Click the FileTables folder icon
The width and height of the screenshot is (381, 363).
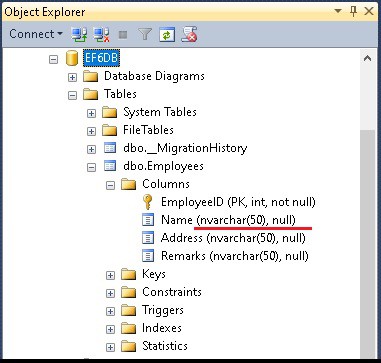(109, 130)
